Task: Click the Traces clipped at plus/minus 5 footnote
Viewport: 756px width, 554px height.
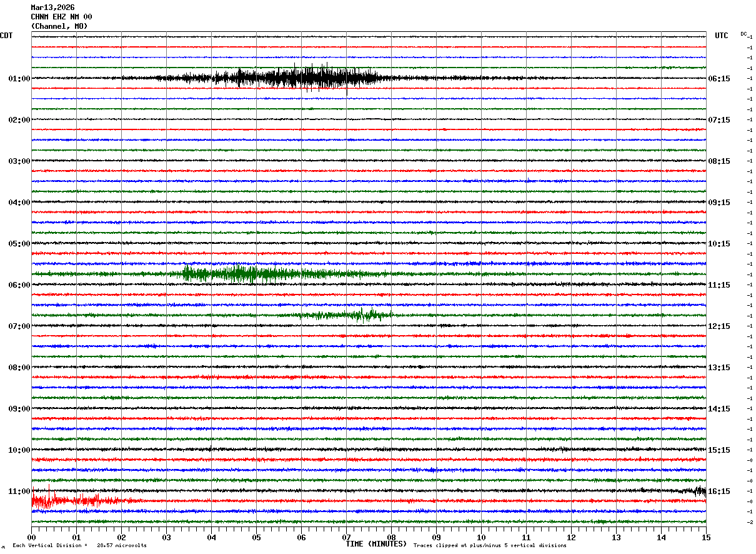Action: 490,545
